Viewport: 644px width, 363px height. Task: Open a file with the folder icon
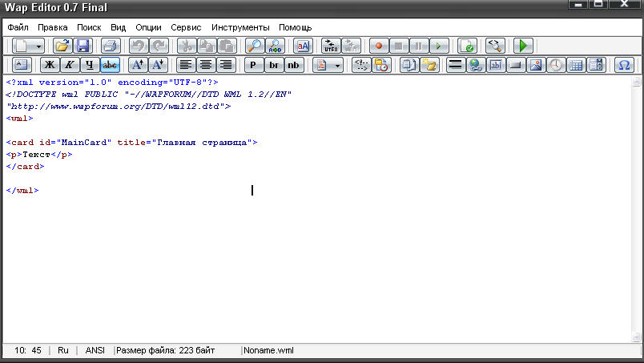(62, 46)
